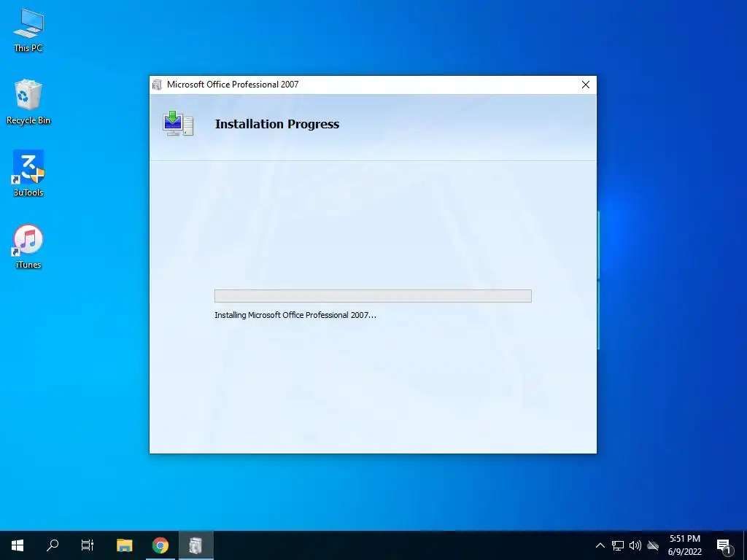Open volume control speaker icon
Screen dimensions: 747x560
[x=635, y=545]
